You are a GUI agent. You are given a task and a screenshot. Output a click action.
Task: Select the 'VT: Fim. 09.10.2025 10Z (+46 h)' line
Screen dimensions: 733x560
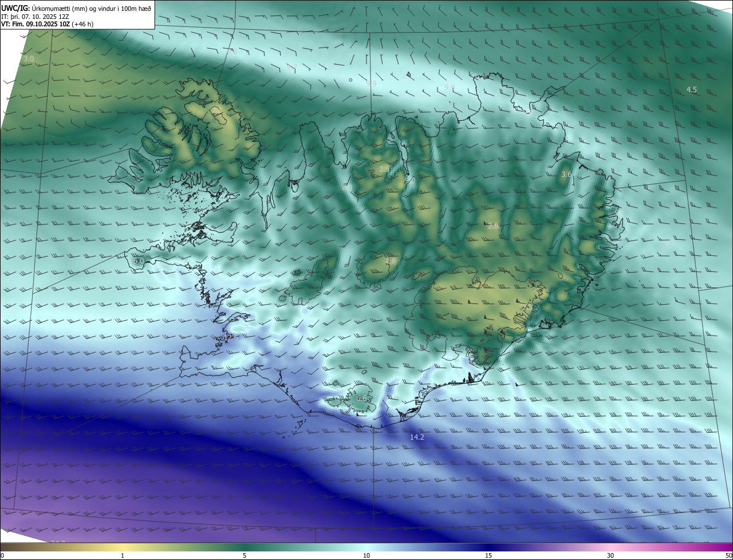[x=47, y=24]
